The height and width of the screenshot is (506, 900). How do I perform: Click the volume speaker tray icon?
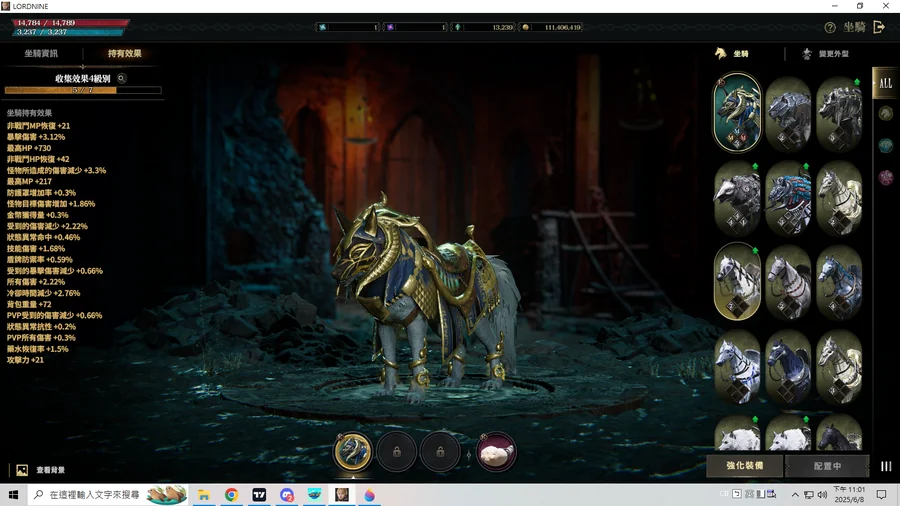tap(822, 495)
